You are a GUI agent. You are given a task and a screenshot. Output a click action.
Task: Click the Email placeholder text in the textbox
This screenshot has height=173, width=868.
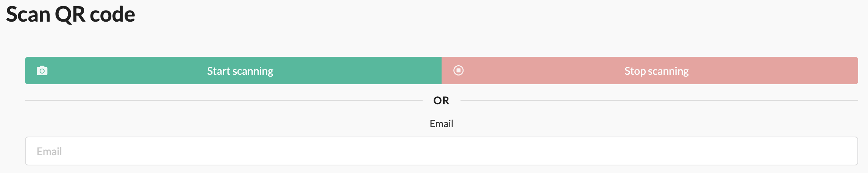49,151
